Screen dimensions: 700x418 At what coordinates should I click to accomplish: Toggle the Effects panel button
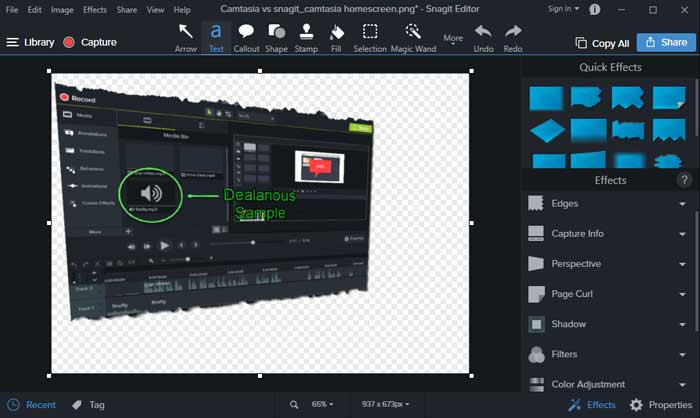pos(592,405)
